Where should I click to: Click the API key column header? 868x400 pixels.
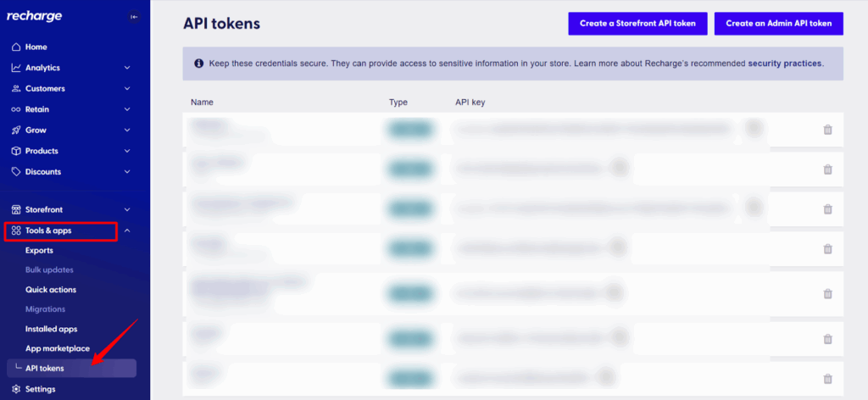click(x=470, y=103)
